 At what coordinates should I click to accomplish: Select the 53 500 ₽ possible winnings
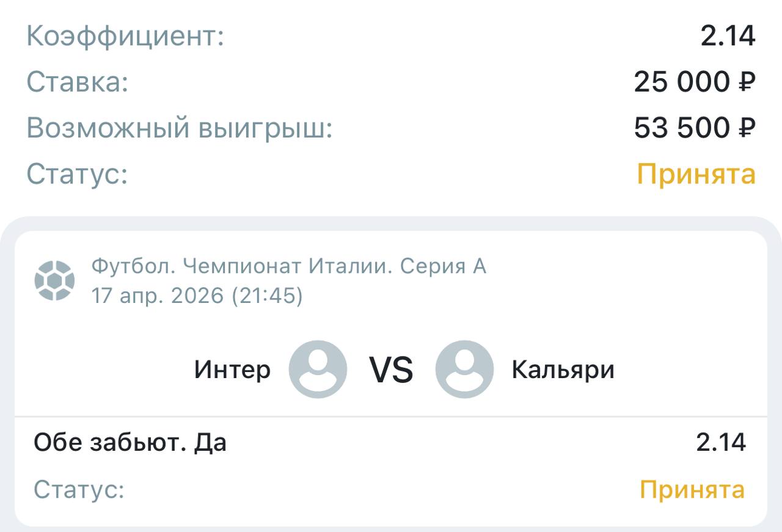(x=695, y=128)
